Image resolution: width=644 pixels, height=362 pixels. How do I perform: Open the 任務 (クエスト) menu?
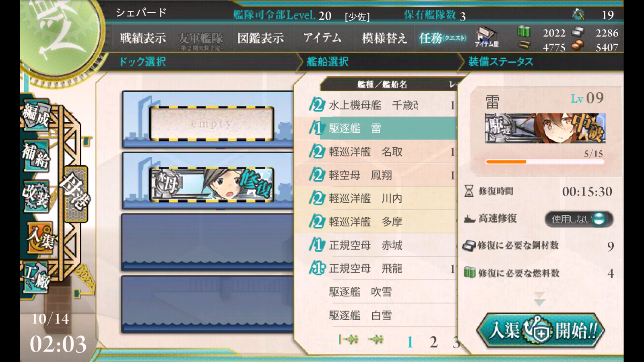coord(442,38)
